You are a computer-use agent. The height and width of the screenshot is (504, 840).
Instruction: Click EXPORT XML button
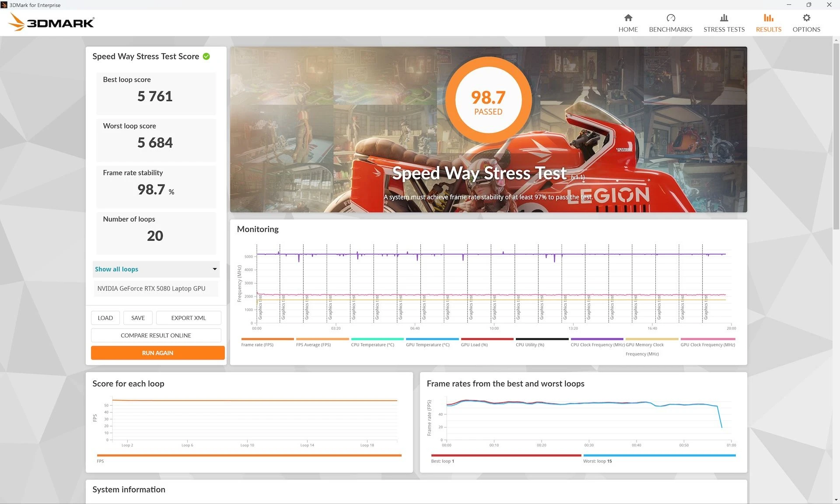coord(189,318)
